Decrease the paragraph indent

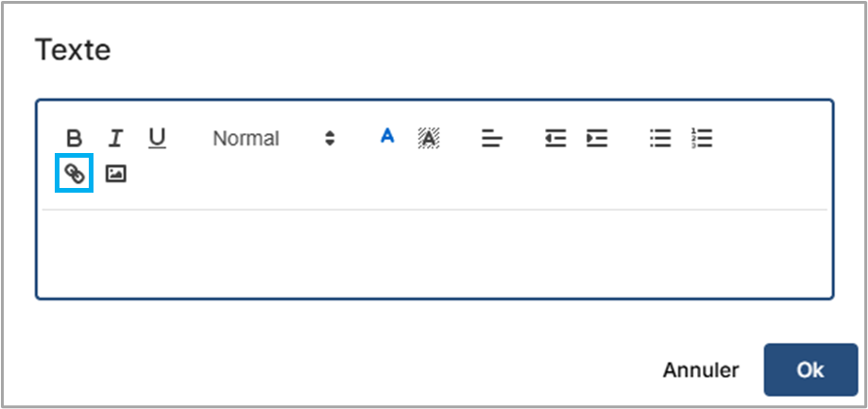[555, 139]
